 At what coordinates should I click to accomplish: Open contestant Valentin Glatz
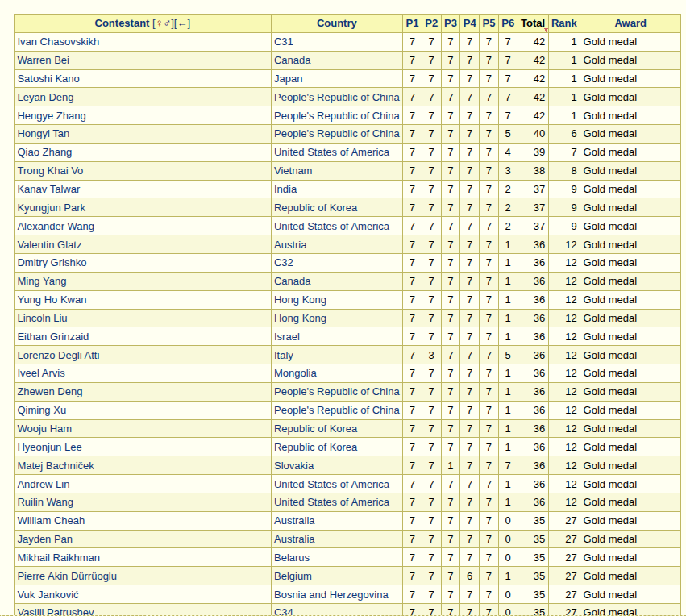(x=49, y=245)
